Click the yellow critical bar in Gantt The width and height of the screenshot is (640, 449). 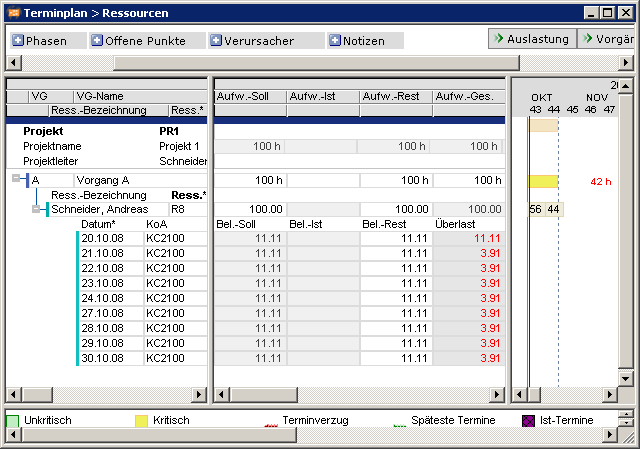coord(543,181)
